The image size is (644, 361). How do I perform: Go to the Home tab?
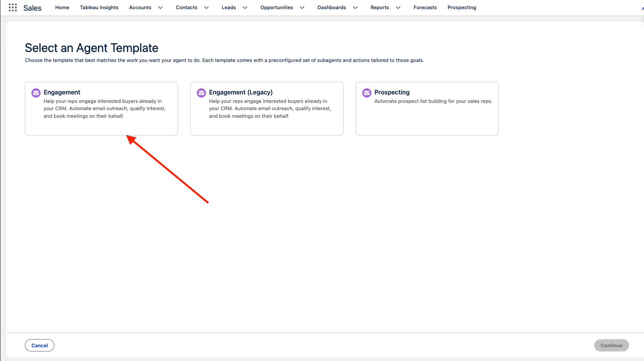point(62,8)
